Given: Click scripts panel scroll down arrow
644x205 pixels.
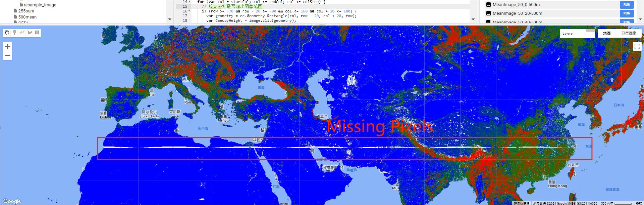Looking at the screenshot, I should (x=170, y=19).
